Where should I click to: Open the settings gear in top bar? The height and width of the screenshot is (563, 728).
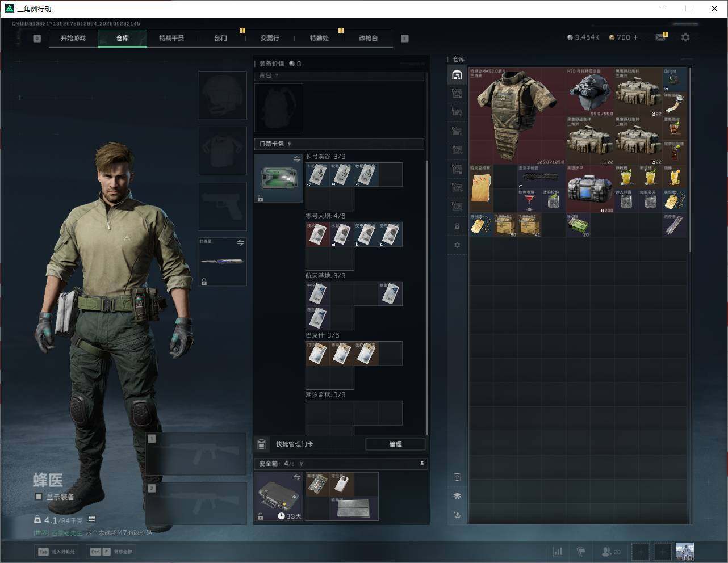tap(685, 37)
